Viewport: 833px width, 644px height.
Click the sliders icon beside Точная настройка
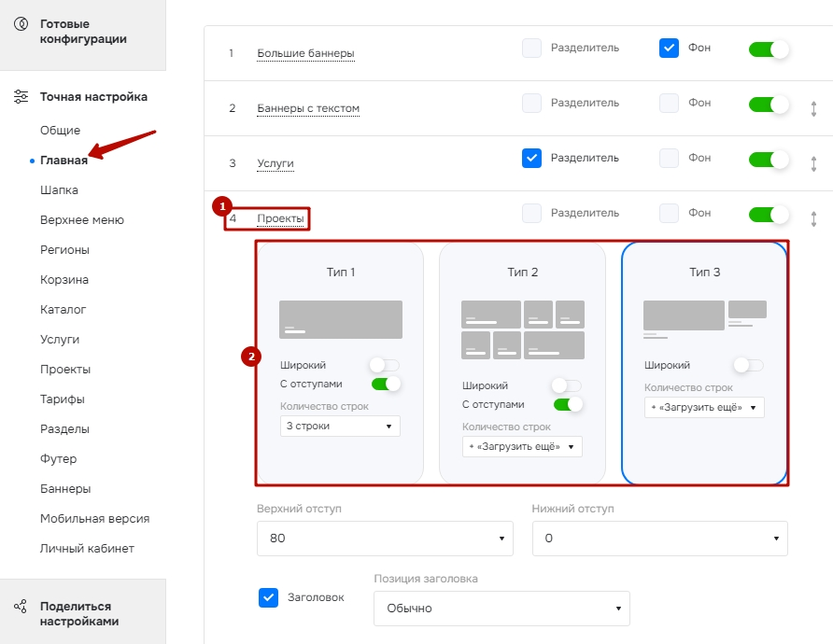[x=21, y=97]
